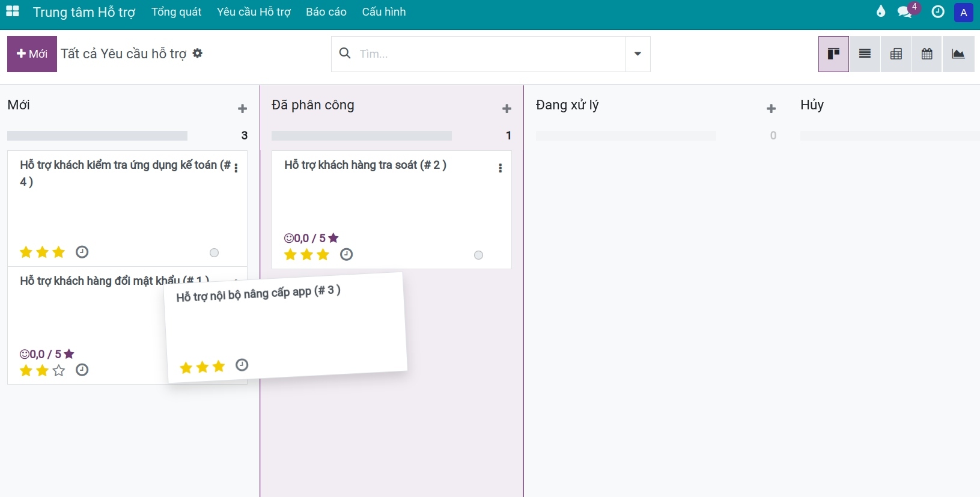Expand the search options dropdown arrow

coord(638,54)
